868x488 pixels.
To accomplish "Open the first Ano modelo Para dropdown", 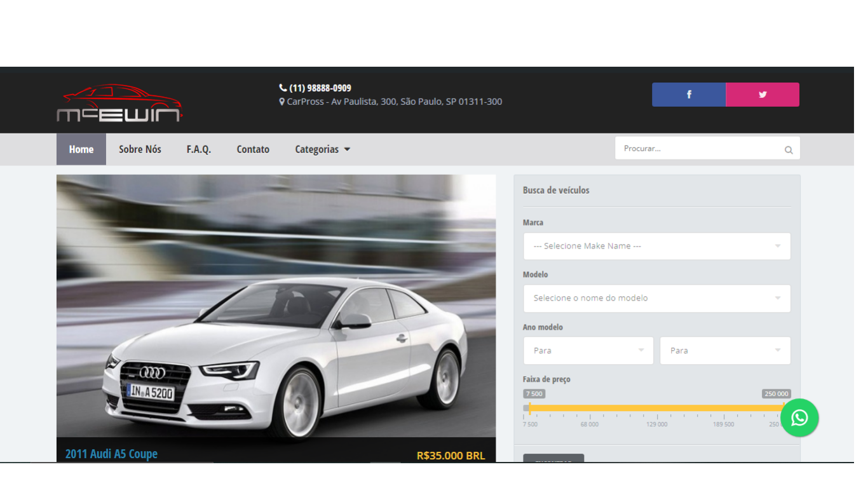I will tap(588, 351).
